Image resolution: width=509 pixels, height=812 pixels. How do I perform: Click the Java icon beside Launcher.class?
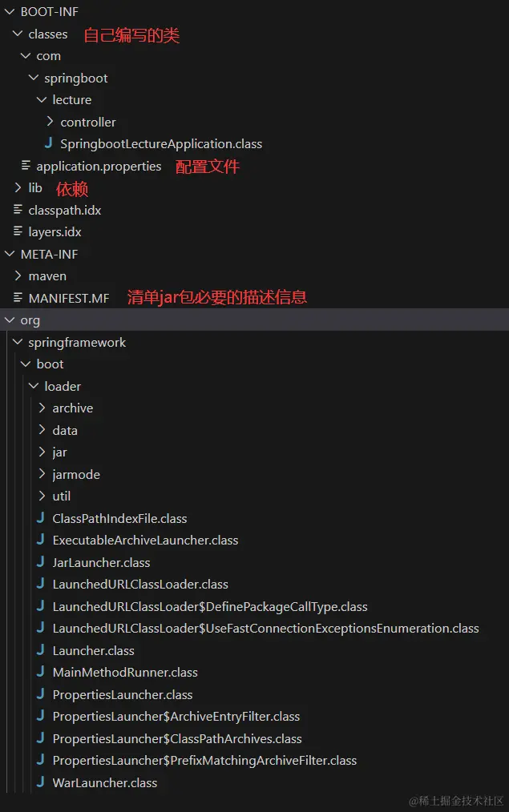40,649
